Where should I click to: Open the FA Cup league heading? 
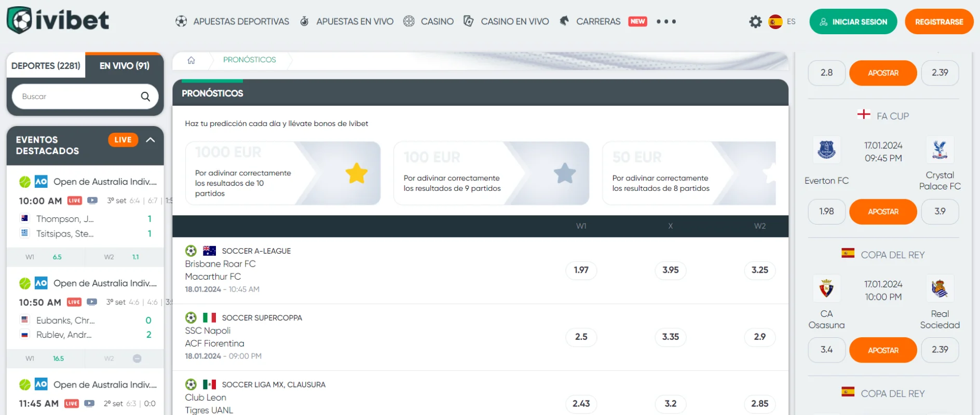883,116
